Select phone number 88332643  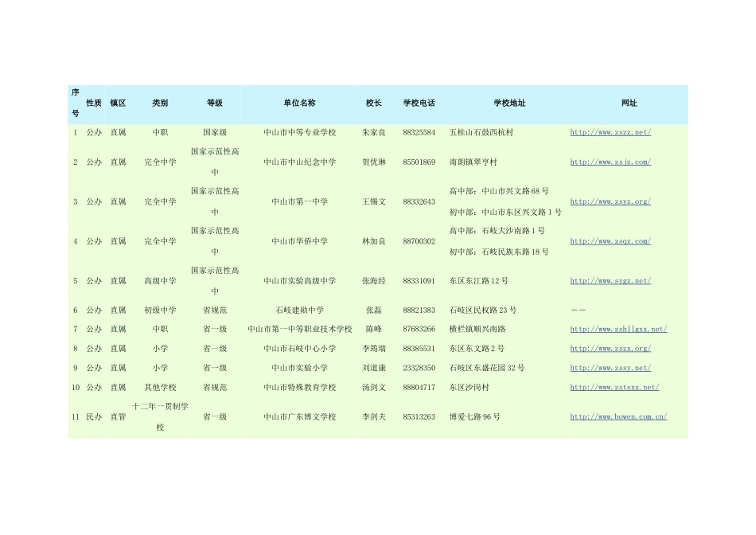click(x=419, y=201)
